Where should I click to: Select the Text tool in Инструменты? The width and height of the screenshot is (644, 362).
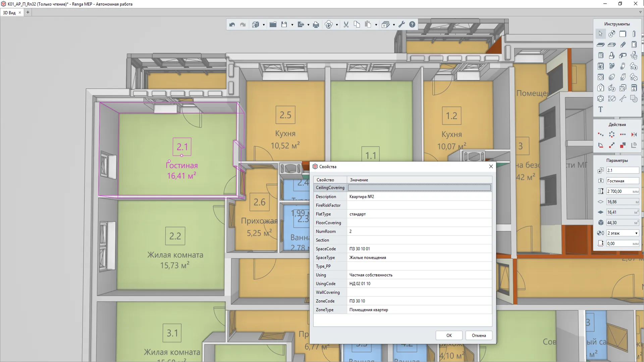coord(600,110)
